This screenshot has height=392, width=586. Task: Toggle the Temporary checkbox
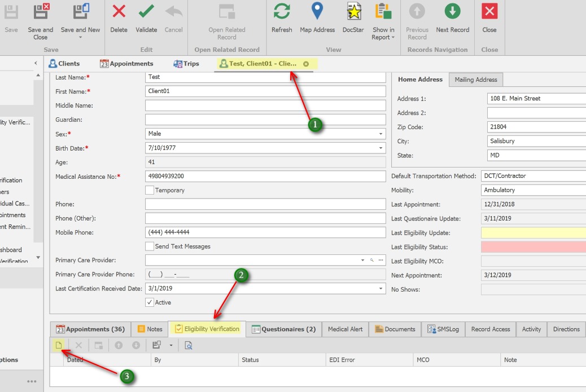pos(150,190)
